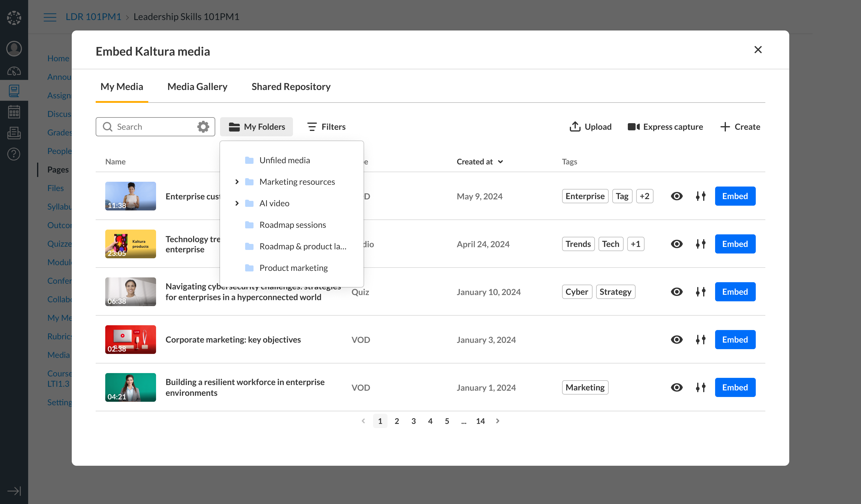Open Canvas Inbox in global sidebar
The height and width of the screenshot is (504, 861).
14,133
